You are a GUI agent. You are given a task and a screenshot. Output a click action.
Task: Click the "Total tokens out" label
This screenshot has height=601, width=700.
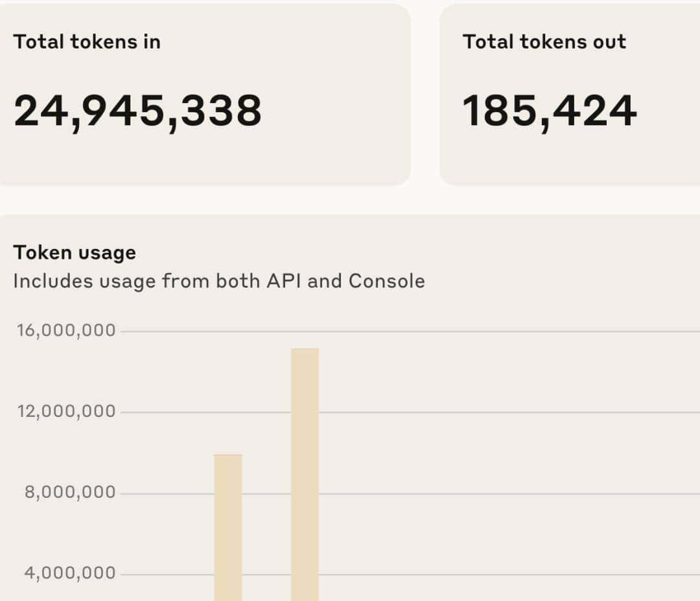click(544, 42)
